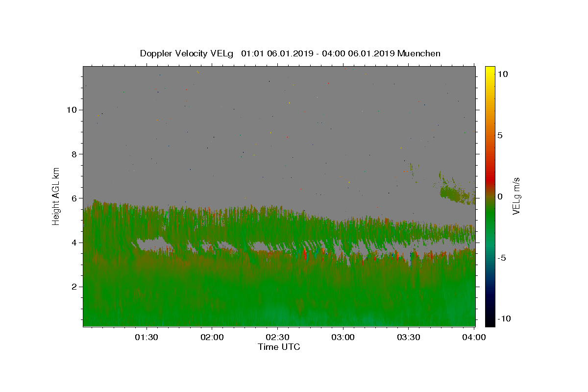Click the plot title 'Doppler Velocity VELg'
This screenshot has width=588, height=392.
tap(187, 53)
